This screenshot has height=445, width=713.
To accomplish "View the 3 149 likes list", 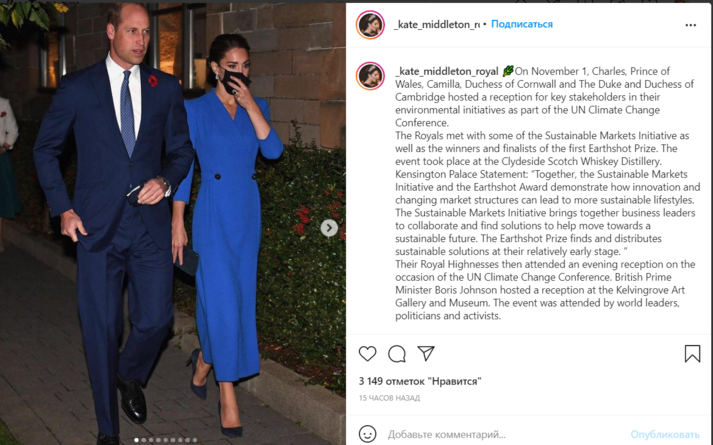I will tap(420, 381).
